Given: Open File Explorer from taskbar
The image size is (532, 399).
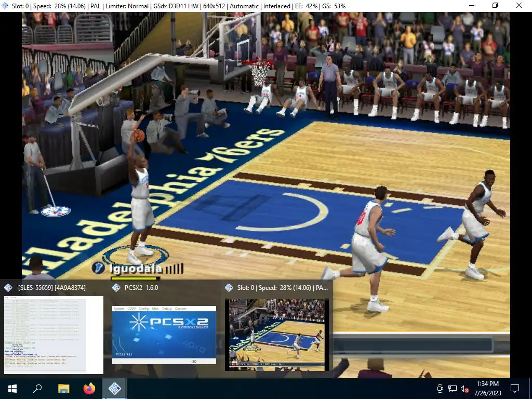Looking at the screenshot, I should [63, 389].
